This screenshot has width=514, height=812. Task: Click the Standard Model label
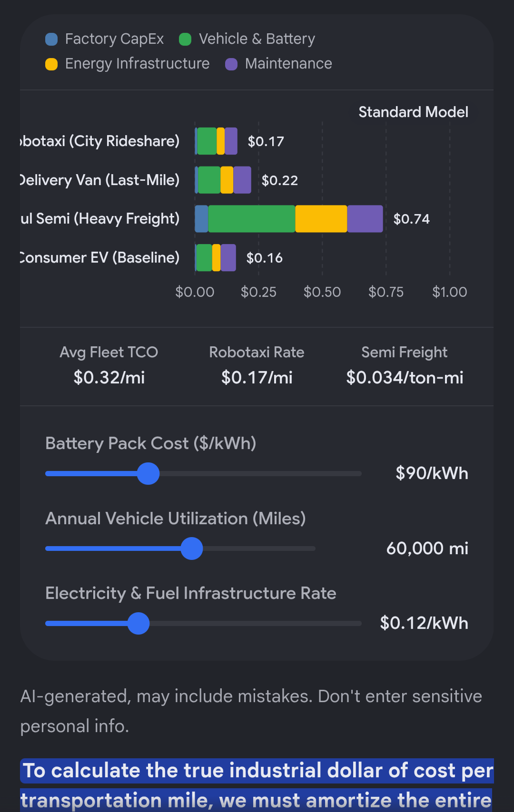point(413,112)
